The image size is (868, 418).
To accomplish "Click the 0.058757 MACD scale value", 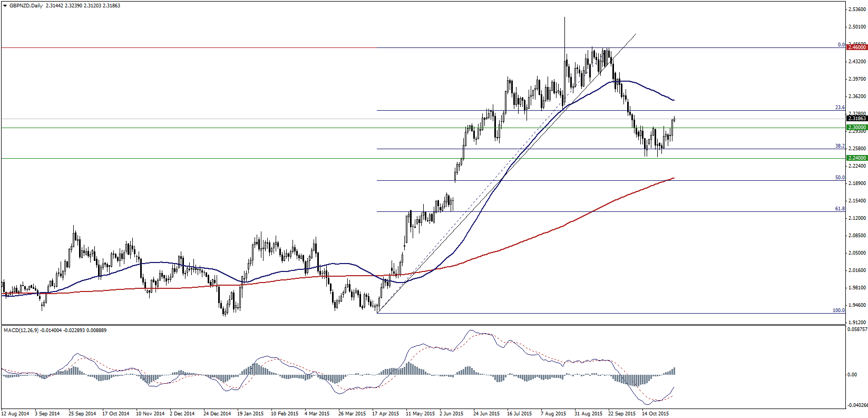I will (x=857, y=329).
